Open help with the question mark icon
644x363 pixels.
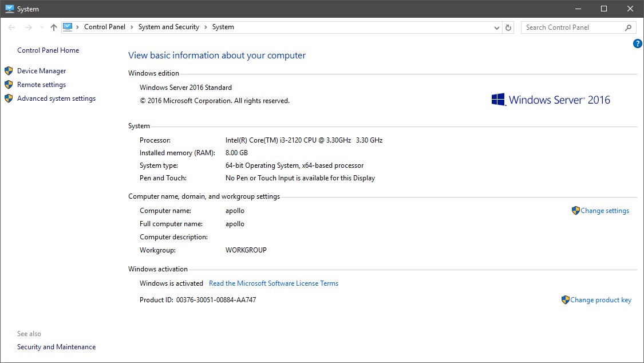[x=638, y=44]
